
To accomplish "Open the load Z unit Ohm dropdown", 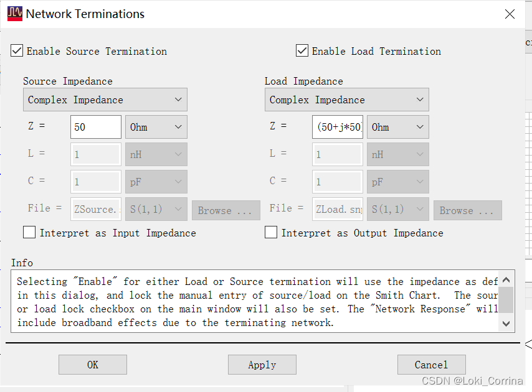I will (397, 127).
